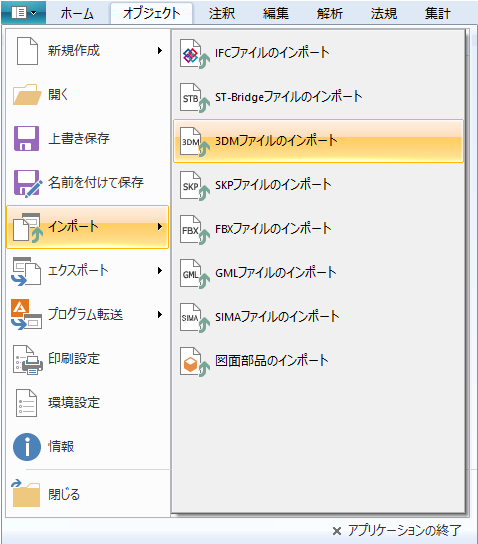
Task: Expand the プログラム転送 submenu arrow
Action: click(160, 315)
